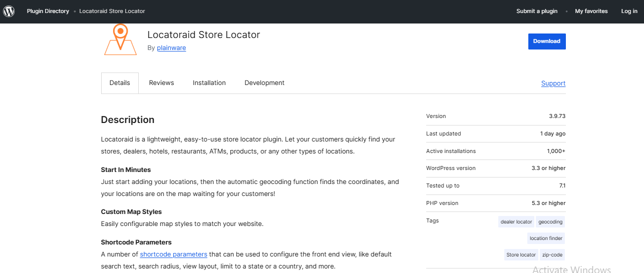
Task: Select the Details tab
Action: coord(120,83)
